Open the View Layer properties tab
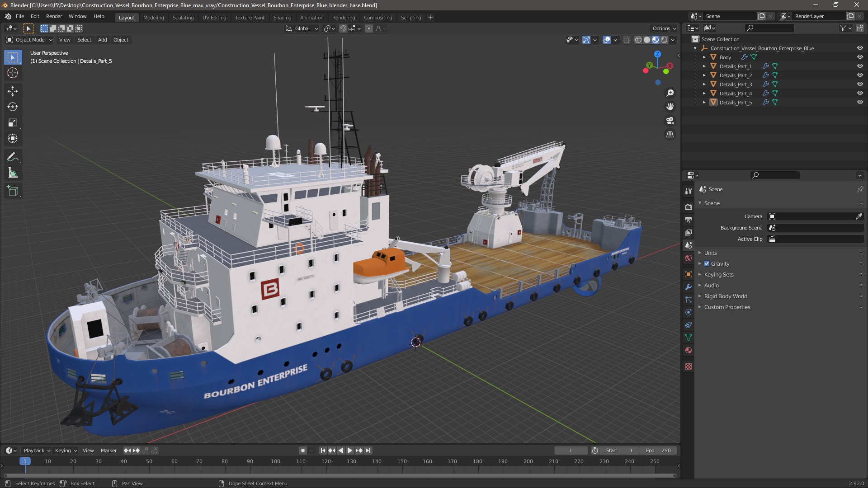Viewport: 868px width, 488px height. click(x=689, y=233)
